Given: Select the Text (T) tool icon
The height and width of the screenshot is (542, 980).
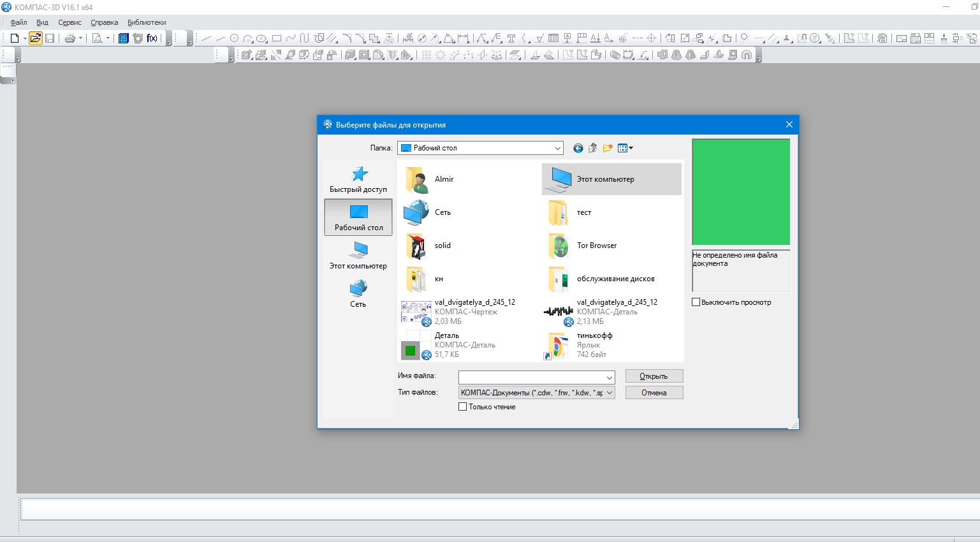Looking at the screenshot, I should (511, 38).
